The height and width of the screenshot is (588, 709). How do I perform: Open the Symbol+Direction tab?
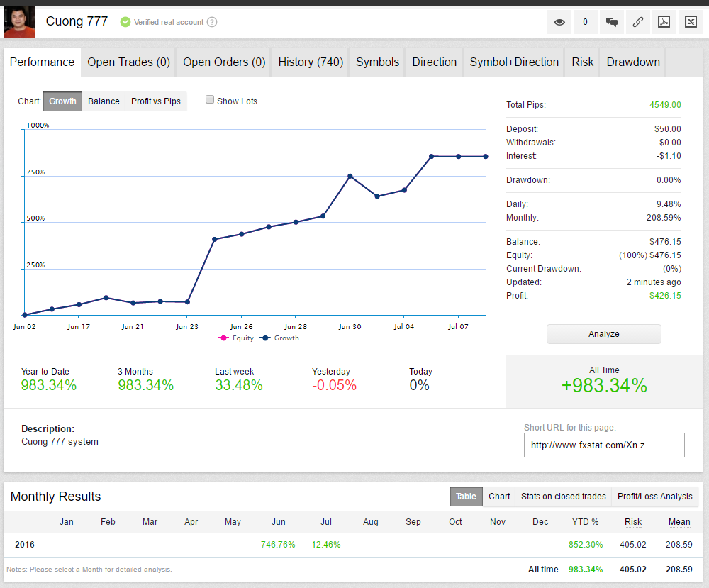pos(514,62)
